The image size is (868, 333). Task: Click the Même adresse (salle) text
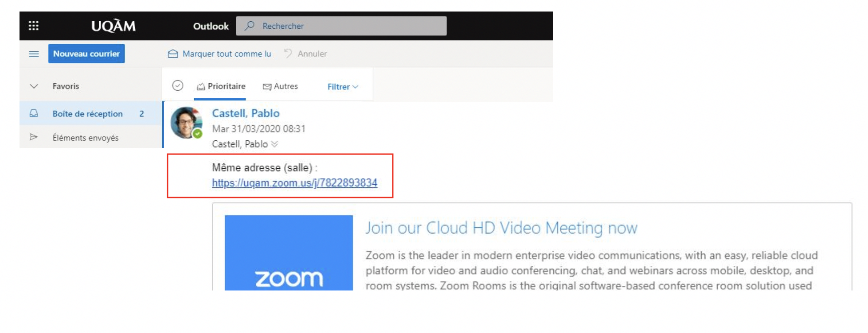coord(265,168)
